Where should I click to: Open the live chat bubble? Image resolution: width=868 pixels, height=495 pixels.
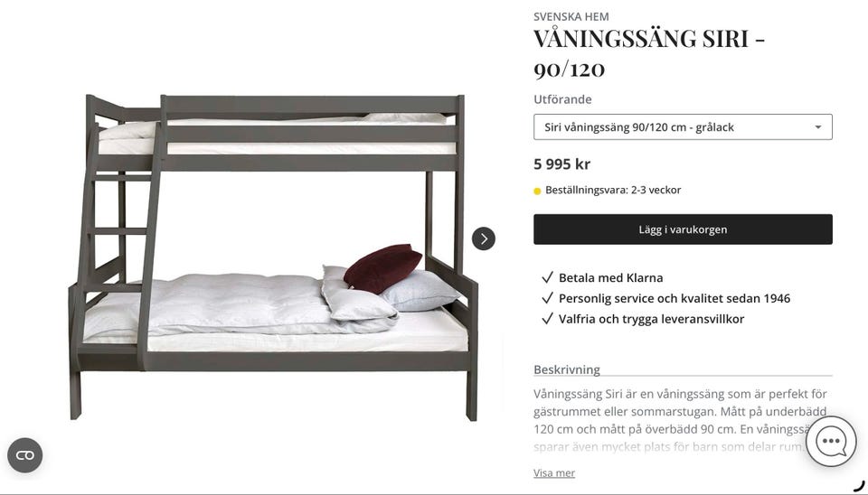[x=831, y=442]
